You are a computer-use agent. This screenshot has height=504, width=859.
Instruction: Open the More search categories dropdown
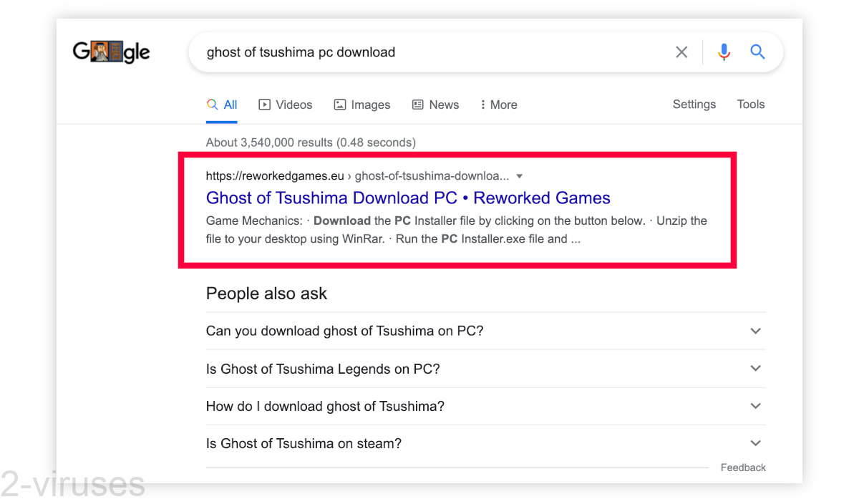point(498,105)
